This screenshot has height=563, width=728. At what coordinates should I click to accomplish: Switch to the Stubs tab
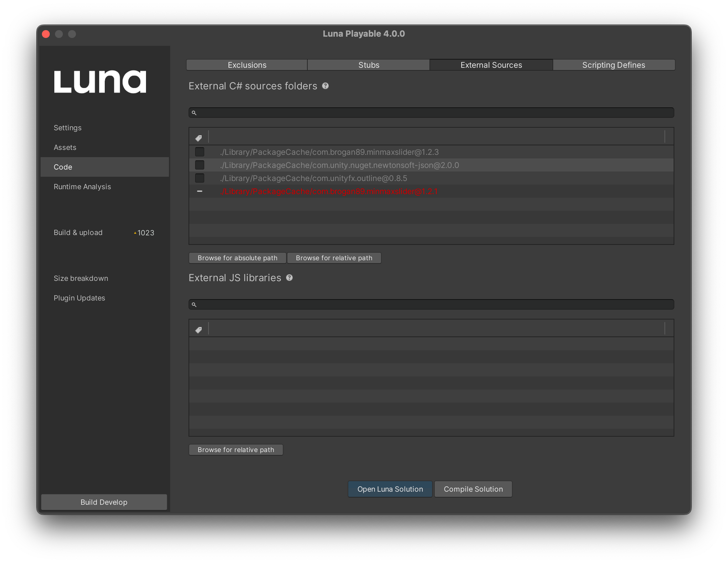pyautogui.click(x=369, y=65)
